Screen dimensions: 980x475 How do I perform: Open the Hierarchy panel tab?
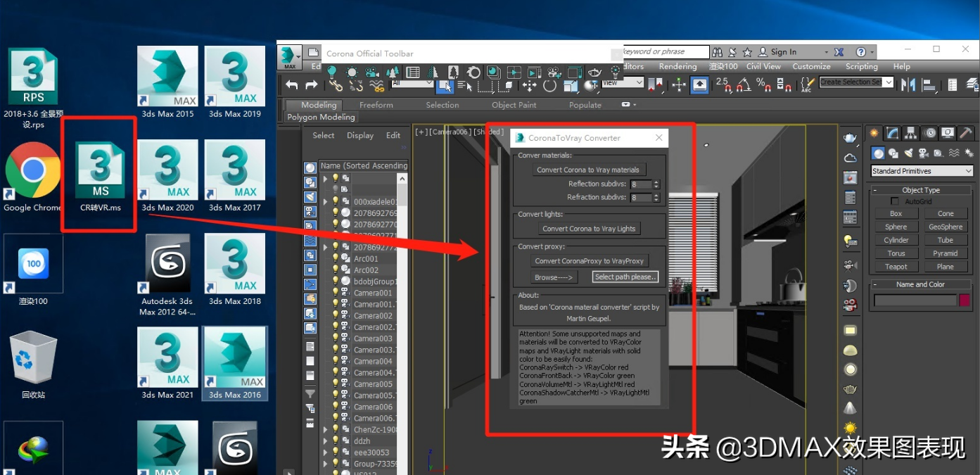pyautogui.click(x=911, y=133)
